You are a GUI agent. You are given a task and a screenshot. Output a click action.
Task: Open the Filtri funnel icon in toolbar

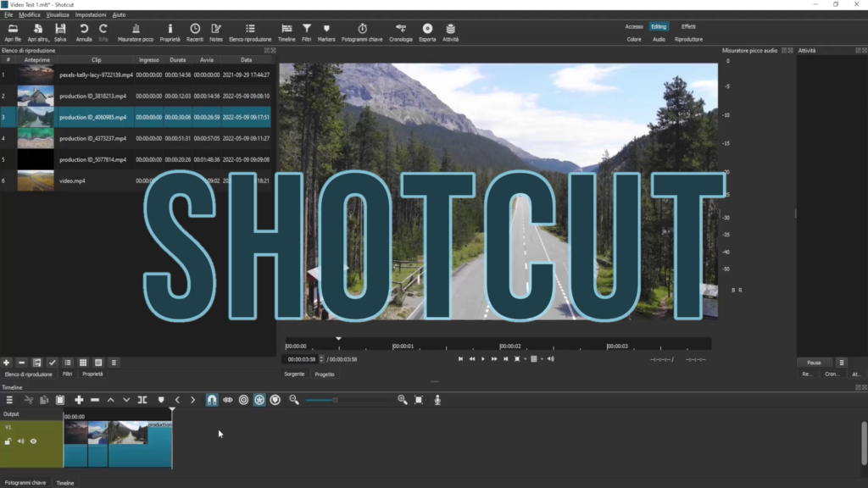click(x=307, y=33)
